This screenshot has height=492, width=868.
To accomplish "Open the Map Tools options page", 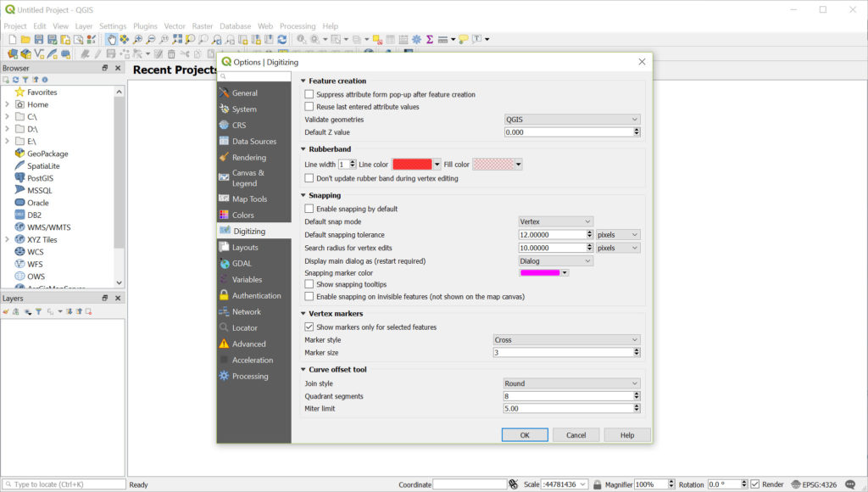I will coord(254,198).
